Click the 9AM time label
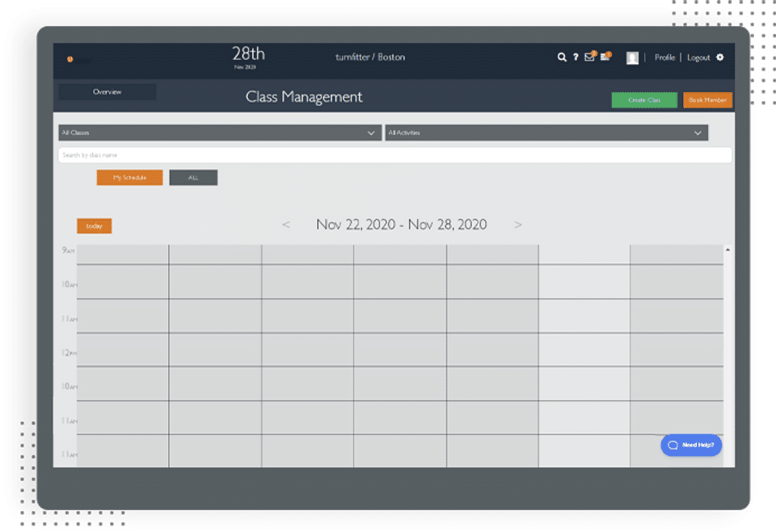The height and width of the screenshot is (532, 776). (68, 251)
